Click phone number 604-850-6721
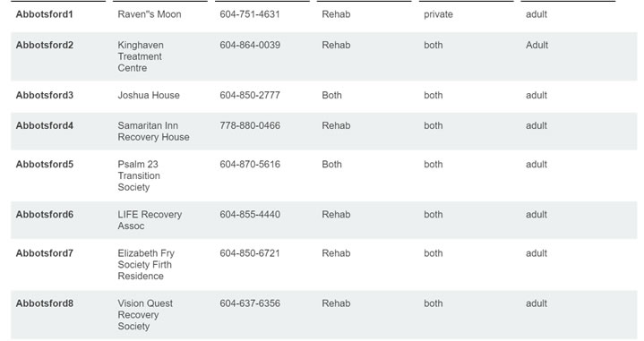Image resolution: width=644 pixels, height=341 pixels. 250,253
